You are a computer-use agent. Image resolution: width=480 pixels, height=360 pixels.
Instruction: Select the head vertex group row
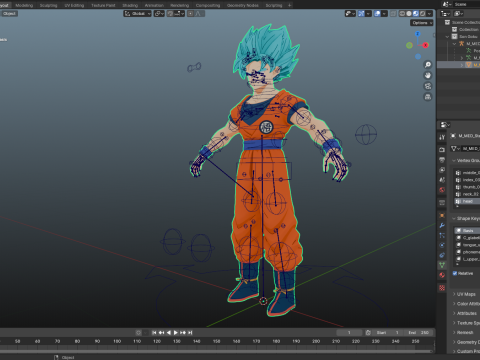[x=467, y=201]
